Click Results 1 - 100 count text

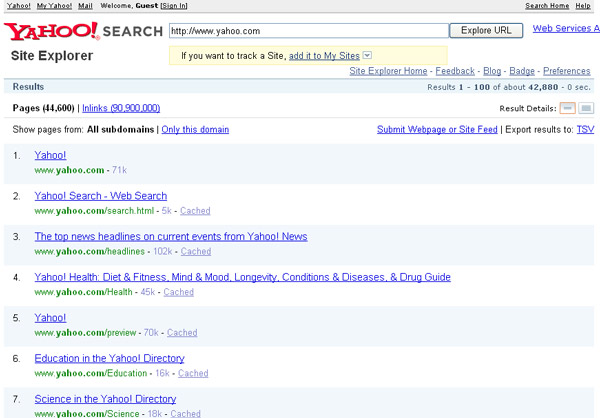pyautogui.click(x=509, y=87)
